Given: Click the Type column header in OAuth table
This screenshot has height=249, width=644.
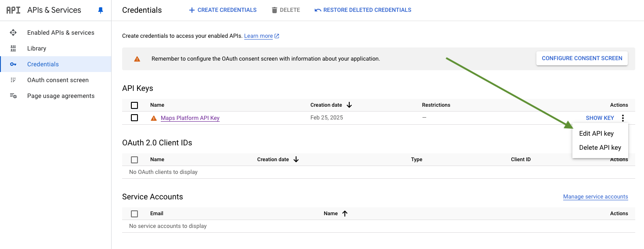Looking at the screenshot, I should click(x=417, y=159).
